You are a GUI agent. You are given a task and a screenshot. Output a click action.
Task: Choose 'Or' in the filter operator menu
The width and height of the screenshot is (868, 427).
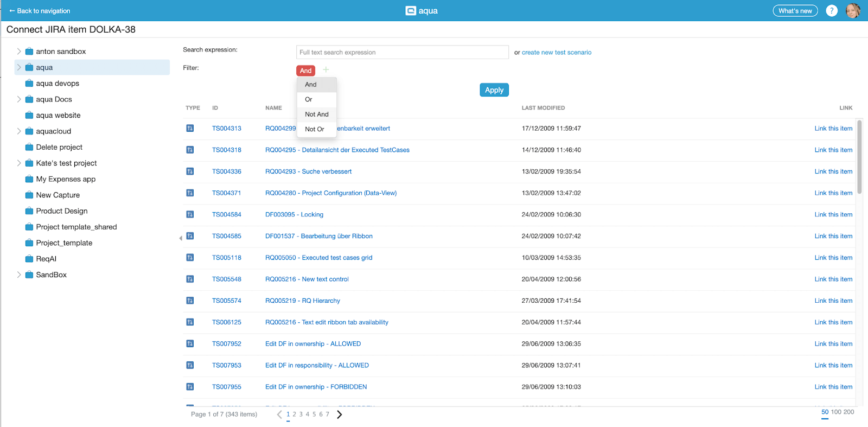click(309, 99)
